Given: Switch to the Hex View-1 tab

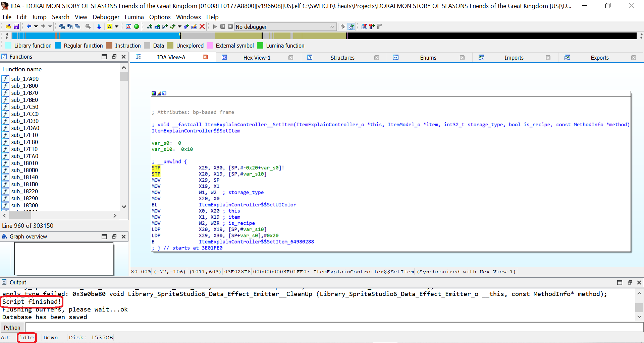Looking at the screenshot, I should 257,58.
